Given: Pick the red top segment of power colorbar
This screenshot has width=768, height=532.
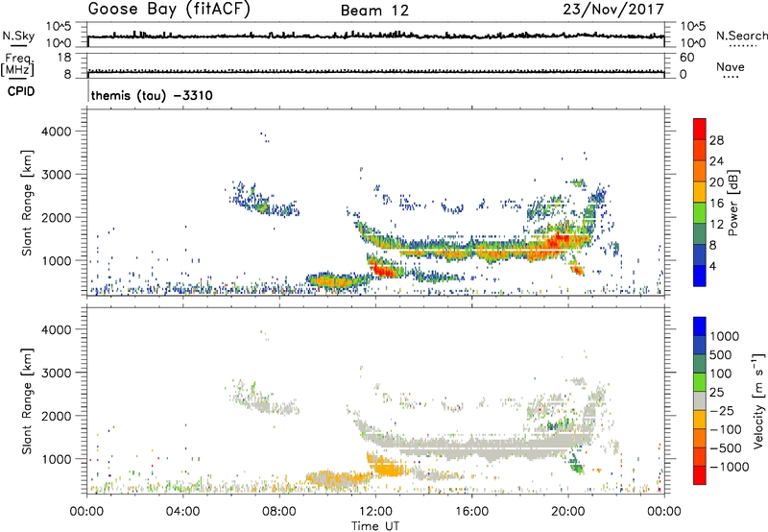Looking at the screenshot, I should click(700, 129).
